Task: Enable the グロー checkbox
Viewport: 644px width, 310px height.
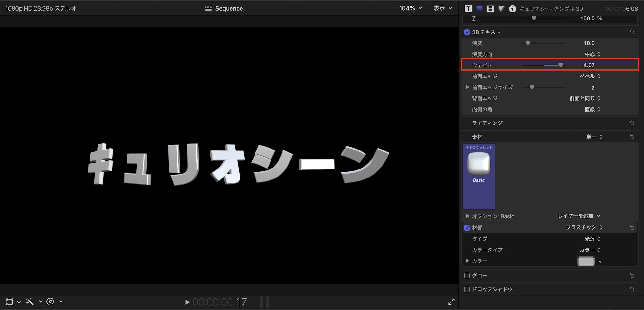Action: 467,276
